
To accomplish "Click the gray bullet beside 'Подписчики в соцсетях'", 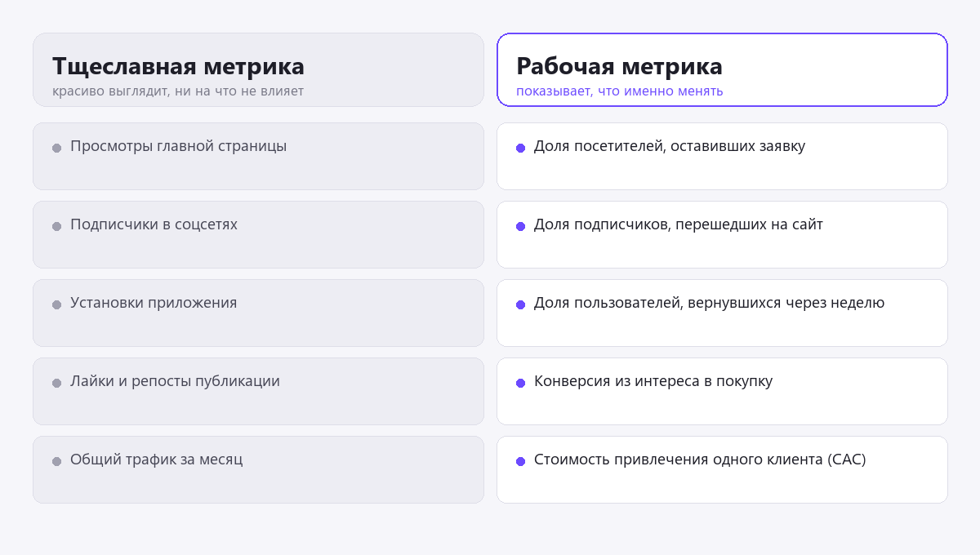I will [57, 226].
